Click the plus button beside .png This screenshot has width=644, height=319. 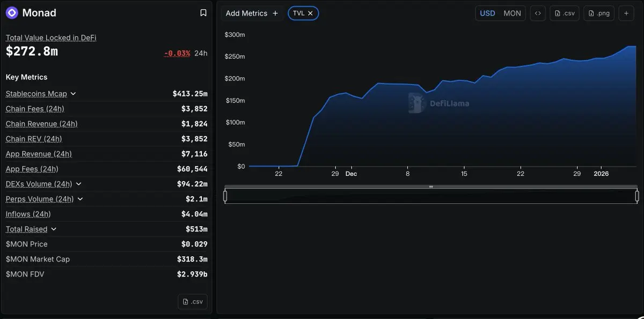click(626, 13)
